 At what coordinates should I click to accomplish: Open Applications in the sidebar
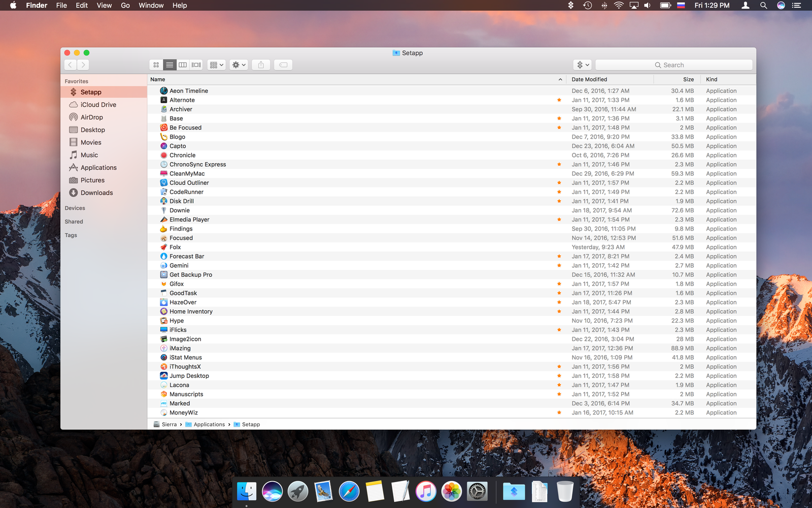tap(104, 168)
